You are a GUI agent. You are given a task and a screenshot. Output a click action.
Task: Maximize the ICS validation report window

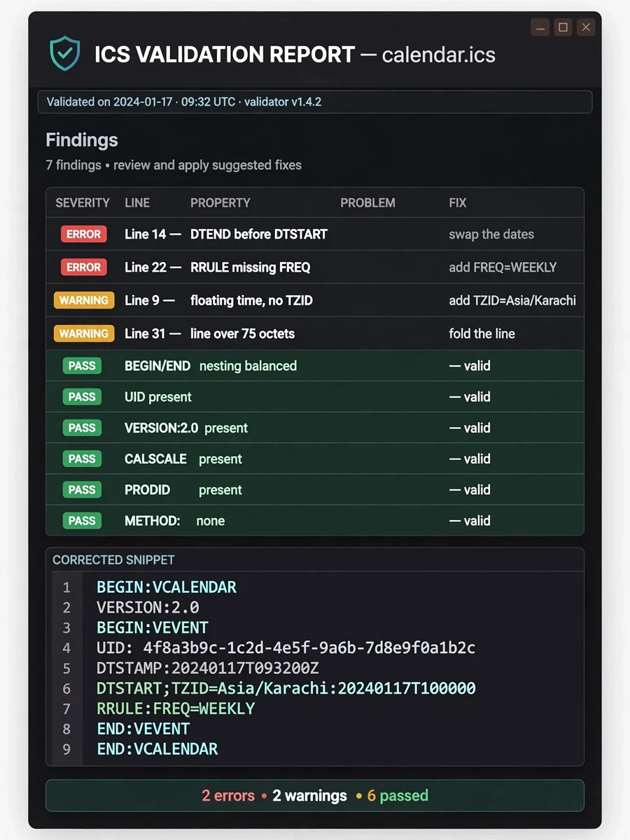pos(563,27)
